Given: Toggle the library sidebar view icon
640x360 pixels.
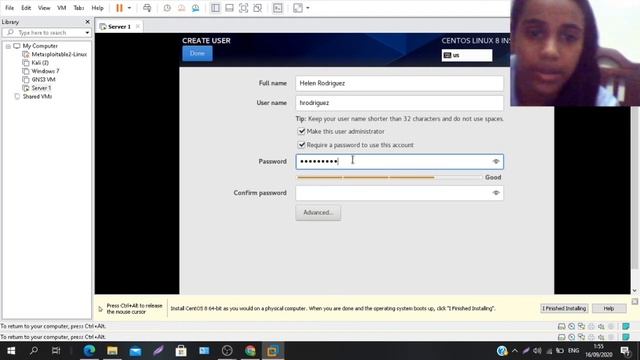Looking at the screenshot, I should (x=215, y=8).
